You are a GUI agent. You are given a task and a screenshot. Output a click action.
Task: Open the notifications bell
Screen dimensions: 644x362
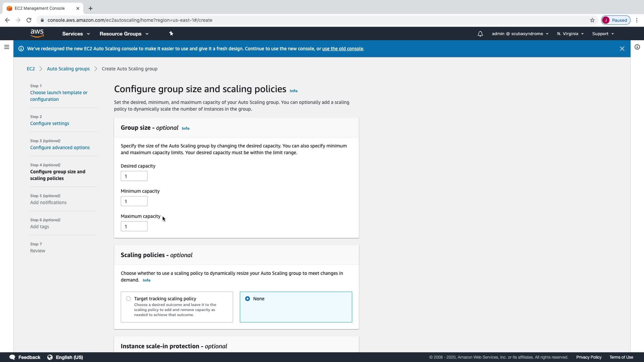click(x=480, y=34)
